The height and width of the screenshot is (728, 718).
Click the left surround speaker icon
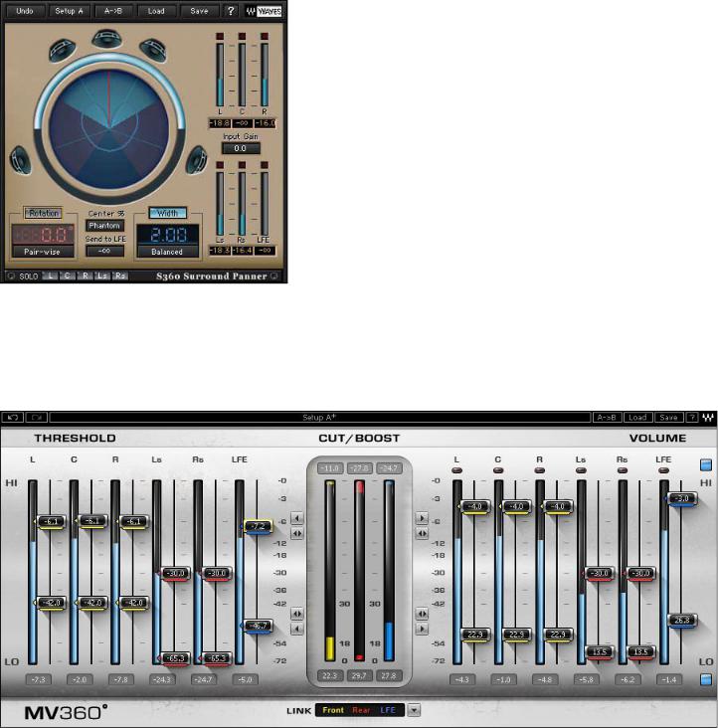pos(21,160)
